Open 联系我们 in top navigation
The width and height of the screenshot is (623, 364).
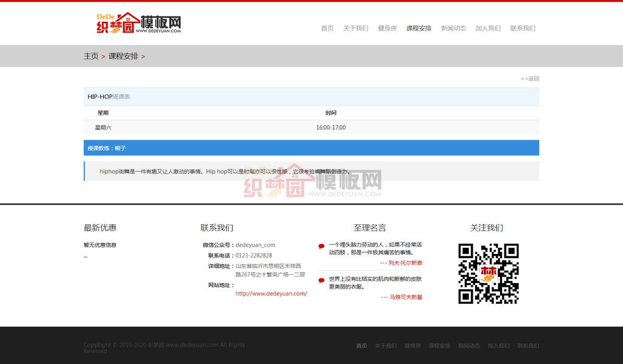523,29
